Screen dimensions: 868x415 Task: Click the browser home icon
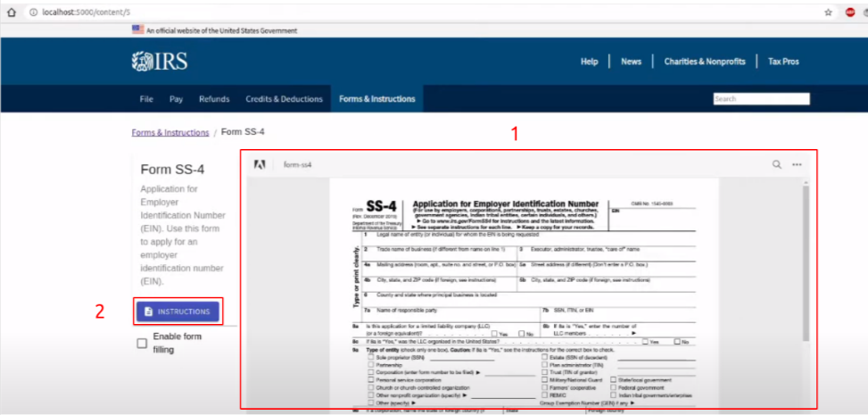(11, 12)
